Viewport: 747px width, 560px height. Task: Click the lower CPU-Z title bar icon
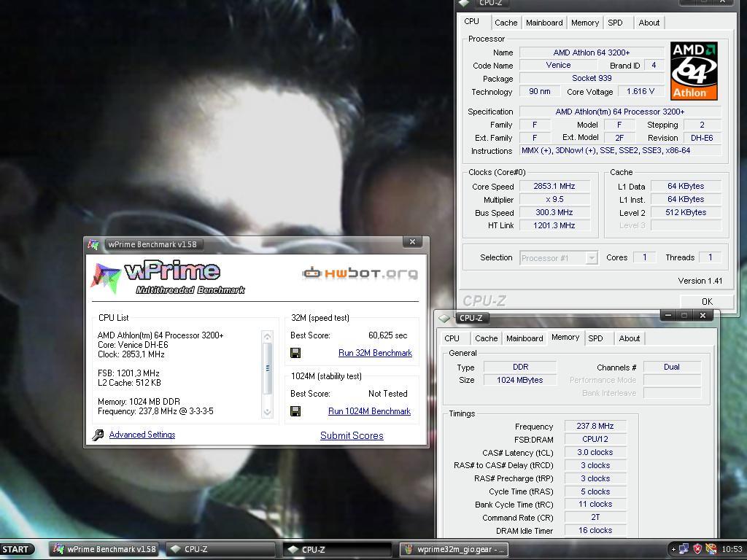coord(444,318)
